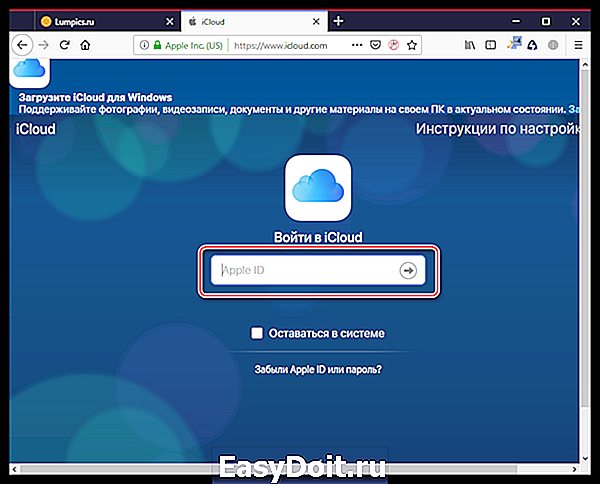Save page to Pocket icon
The width and height of the screenshot is (600, 484).
tap(375, 45)
